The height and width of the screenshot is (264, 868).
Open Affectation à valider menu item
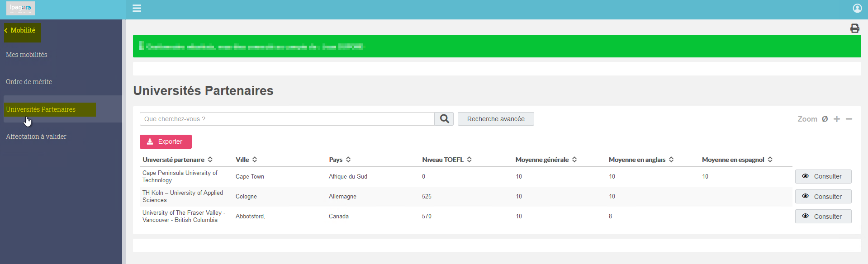tap(36, 137)
